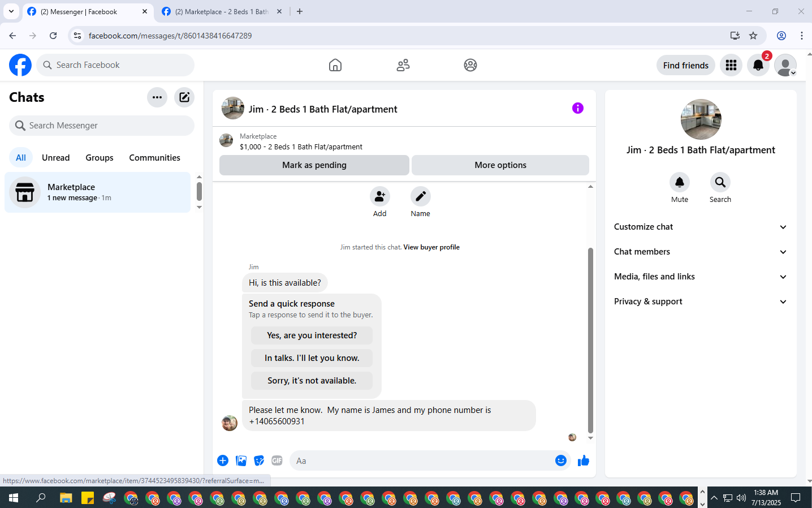
Task: Edit the chat name with pencil icon
Action: coord(421,196)
